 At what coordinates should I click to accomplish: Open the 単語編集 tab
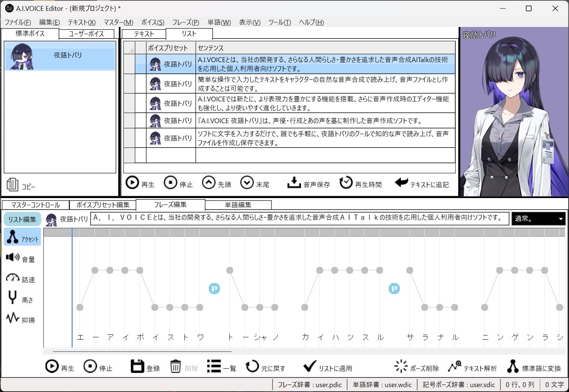(x=238, y=205)
